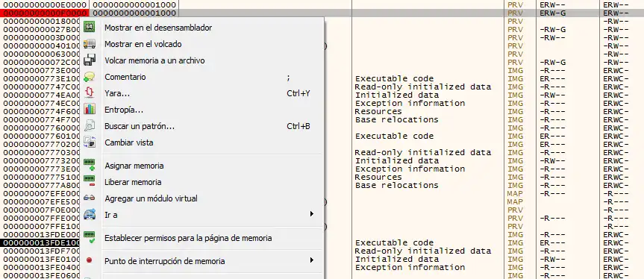This screenshot has width=644, height=279.
Task: Click the Entropía bar chart icon
Action: 89,110
